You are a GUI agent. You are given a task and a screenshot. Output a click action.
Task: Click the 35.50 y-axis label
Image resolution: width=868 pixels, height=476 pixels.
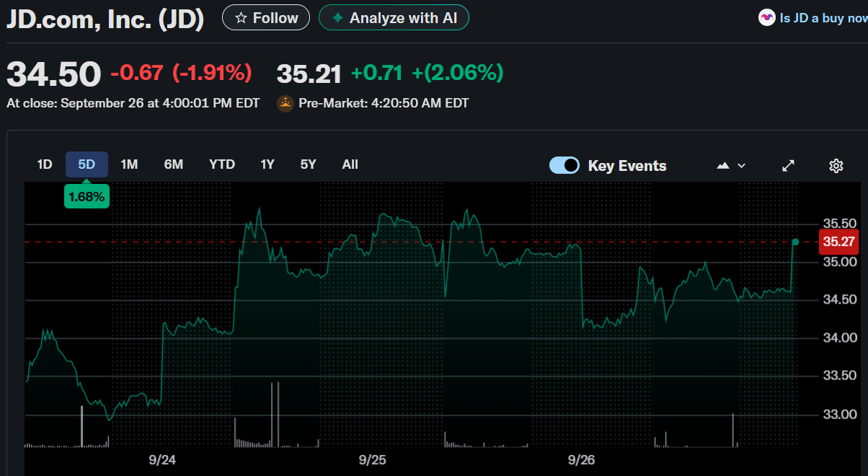coord(840,224)
